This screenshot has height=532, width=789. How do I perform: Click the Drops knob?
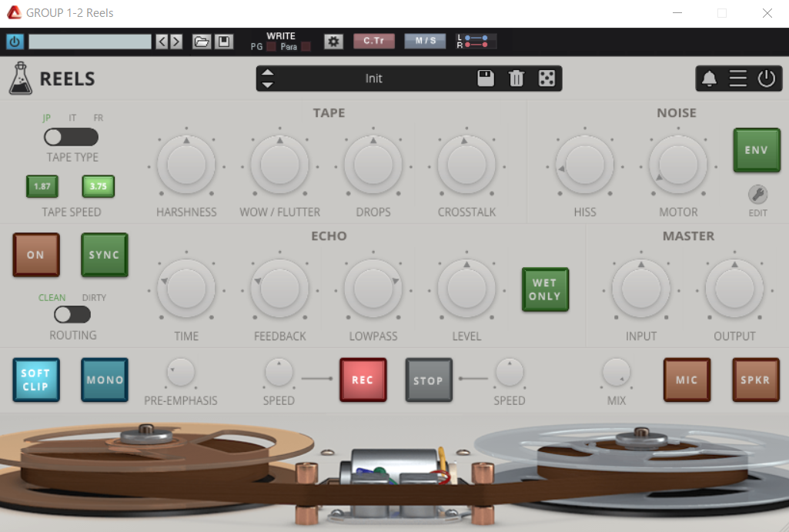point(373,165)
